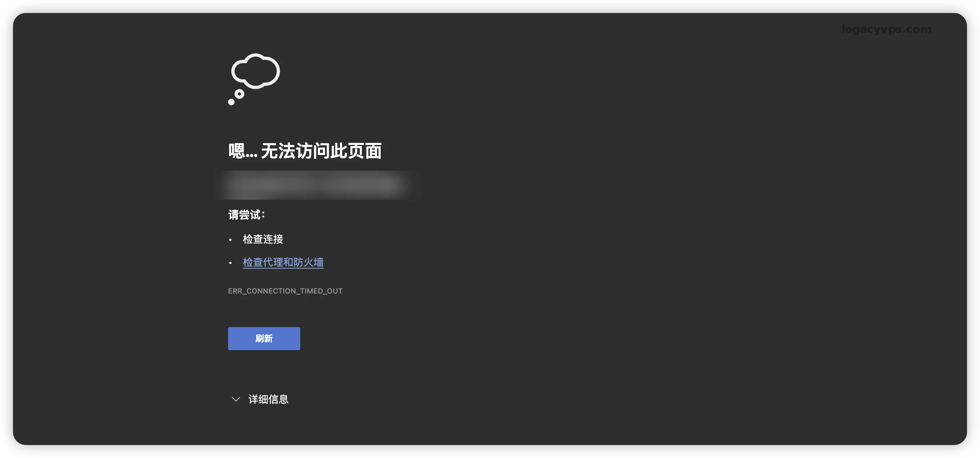Click the bullet before the proxy link

tap(230, 263)
